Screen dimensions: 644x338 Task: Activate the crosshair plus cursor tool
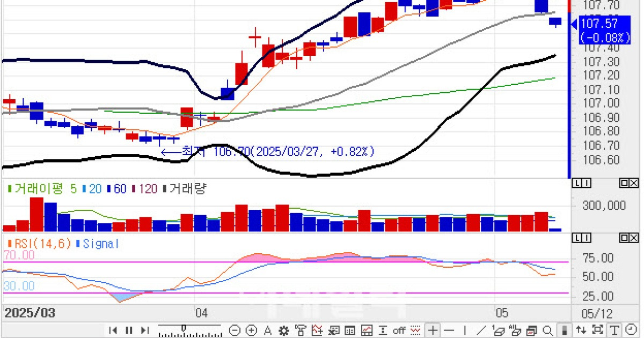click(433, 330)
